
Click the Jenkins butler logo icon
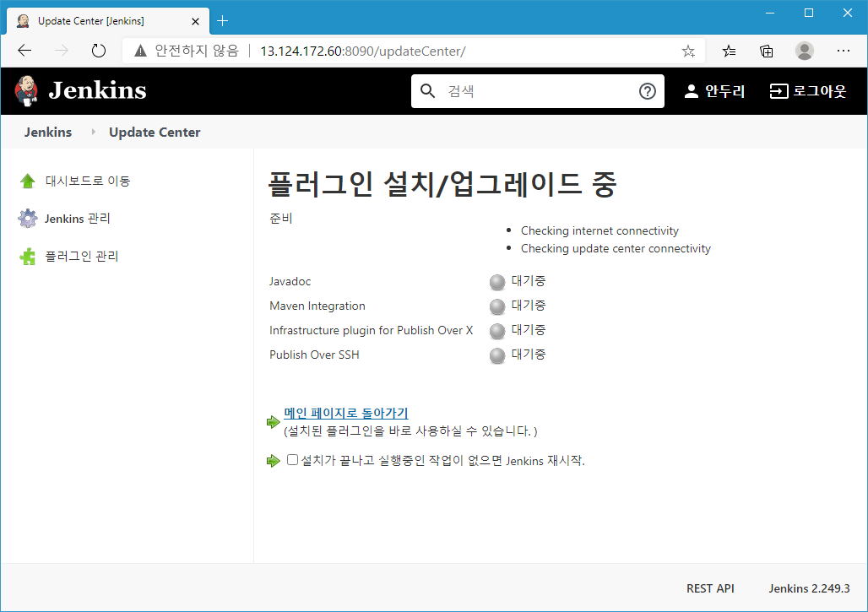[26, 91]
